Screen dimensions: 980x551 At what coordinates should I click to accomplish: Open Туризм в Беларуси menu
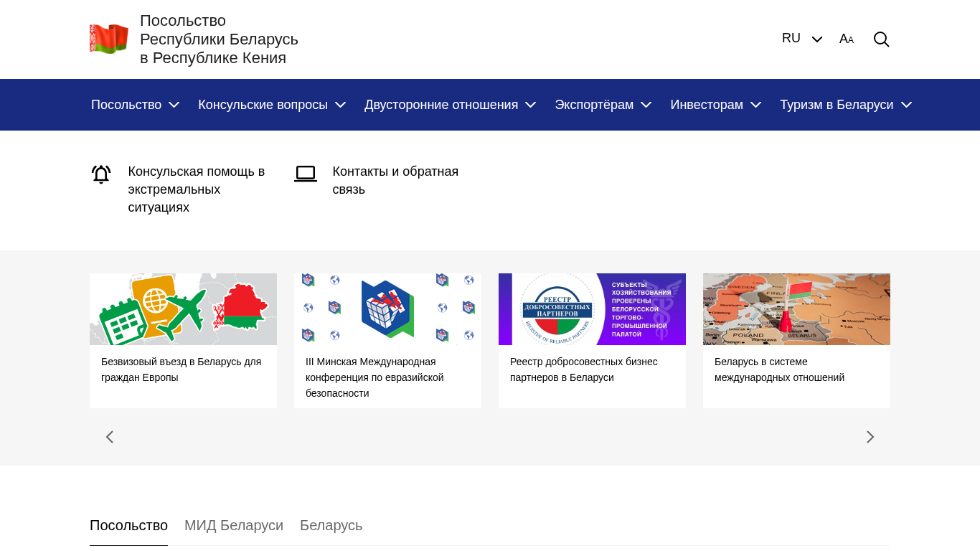pos(845,105)
